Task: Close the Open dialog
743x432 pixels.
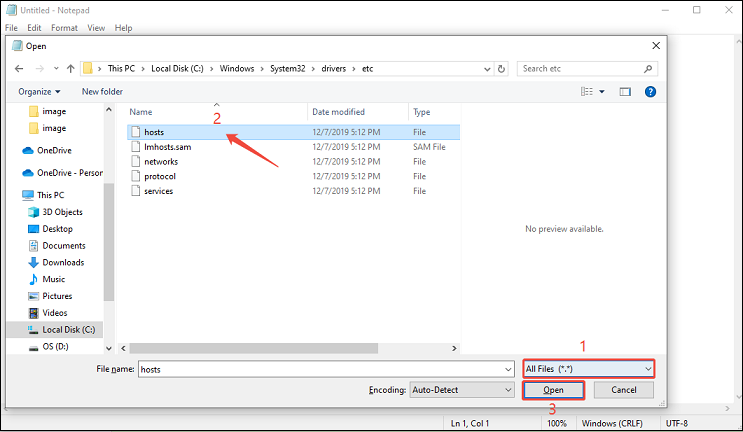Action: 656,45
